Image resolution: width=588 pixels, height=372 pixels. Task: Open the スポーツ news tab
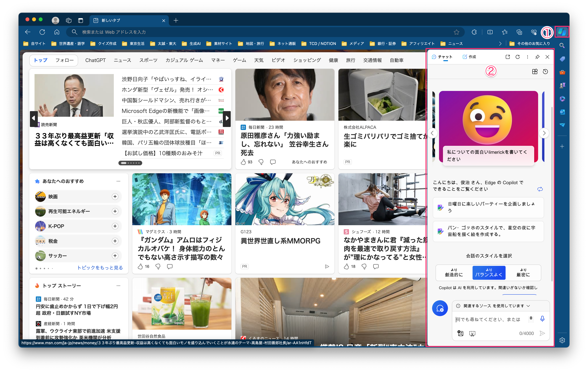[x=148, y=60]
